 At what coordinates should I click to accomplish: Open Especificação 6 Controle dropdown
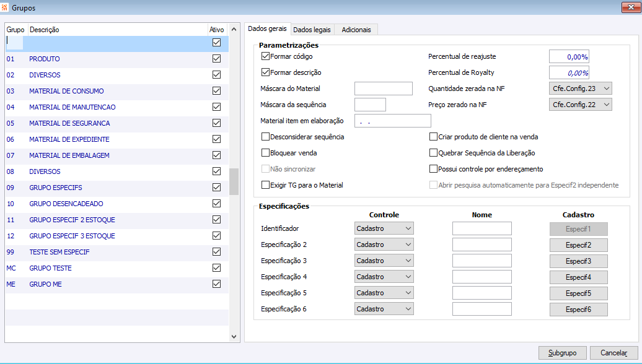(384, 309)
